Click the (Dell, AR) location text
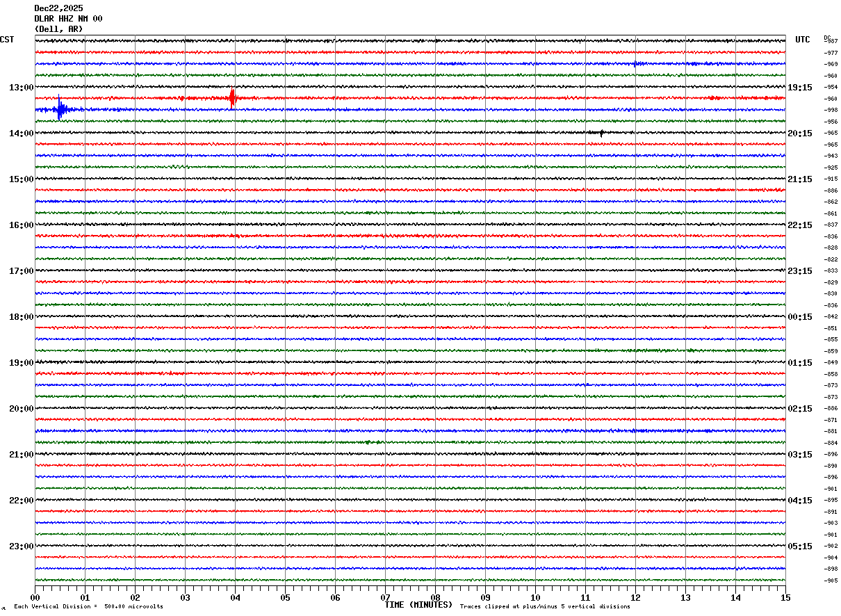841x616 pixels. click(58, 29)
